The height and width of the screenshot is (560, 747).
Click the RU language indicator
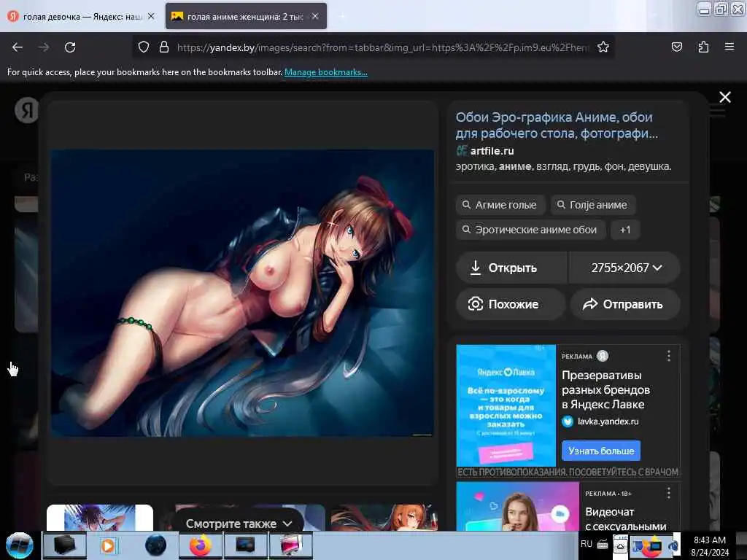pos(586,544)
